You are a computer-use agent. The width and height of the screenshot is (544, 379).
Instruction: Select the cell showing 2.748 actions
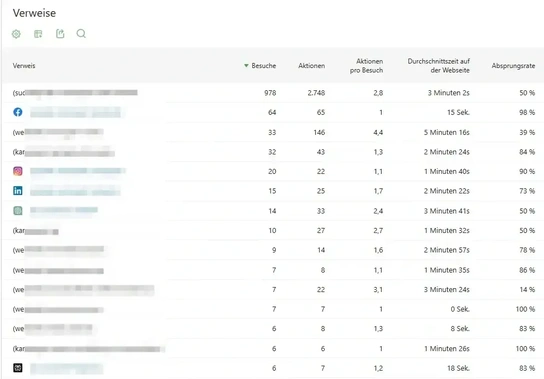click(x=316, y=93)
